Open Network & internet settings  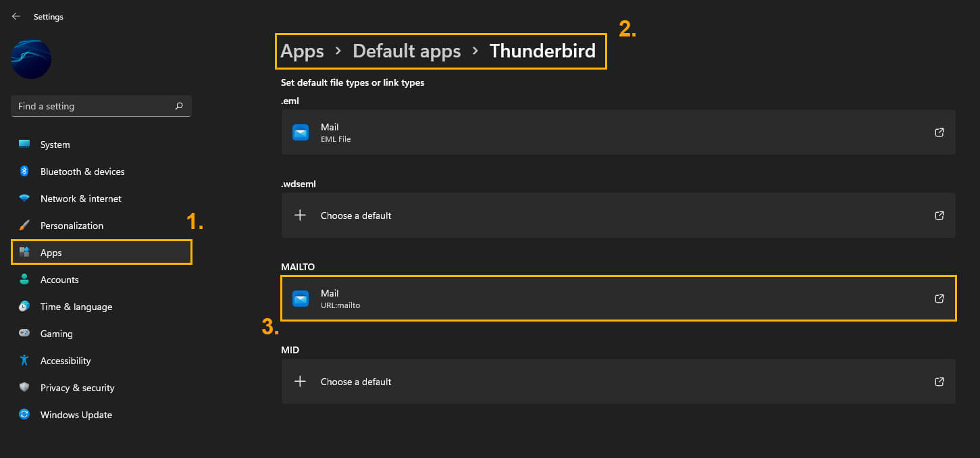coord(101,199)
